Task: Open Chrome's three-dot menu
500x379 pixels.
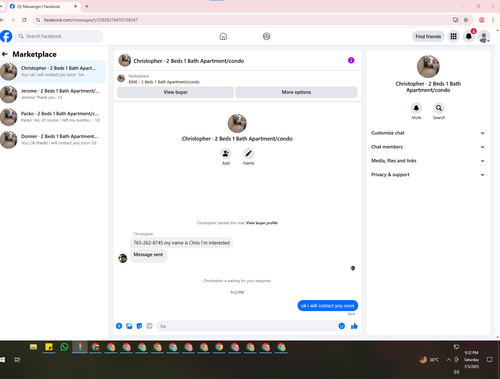Action: [x=493, y=20]
